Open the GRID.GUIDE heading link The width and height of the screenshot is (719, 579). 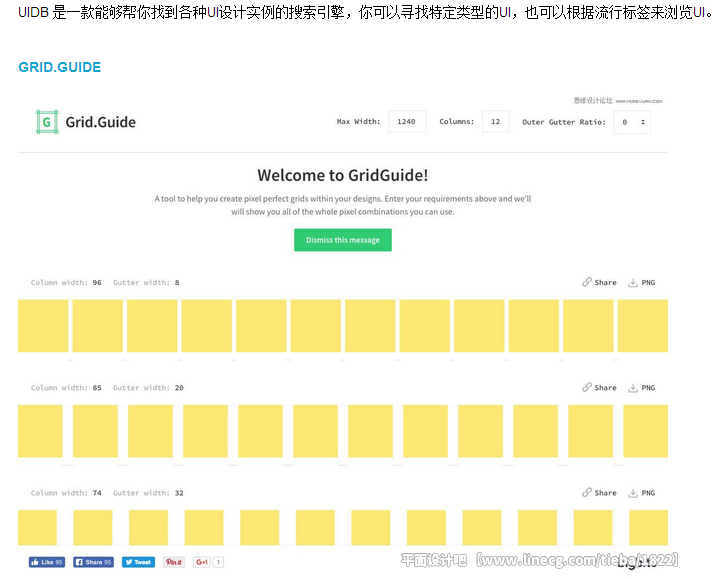60,67
